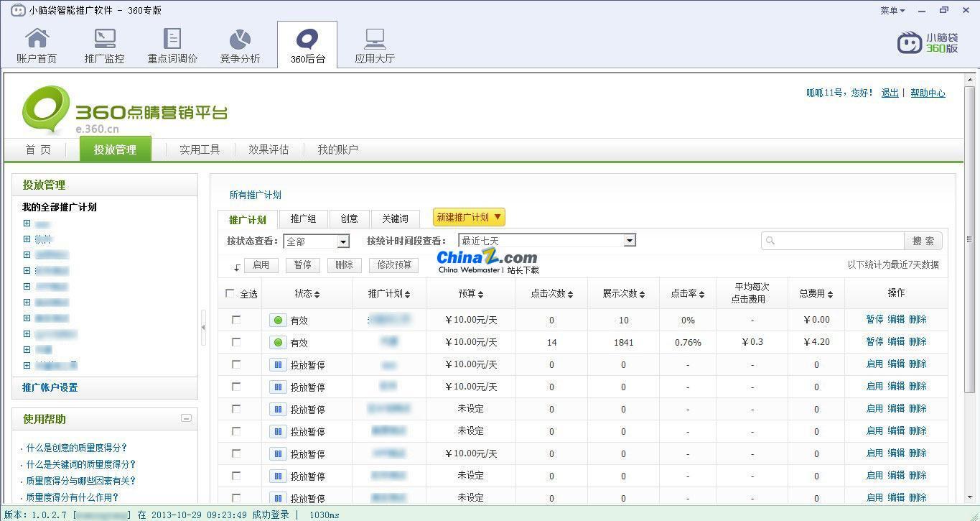Expand second plan in sidebar tree

[x=27, y=239]
